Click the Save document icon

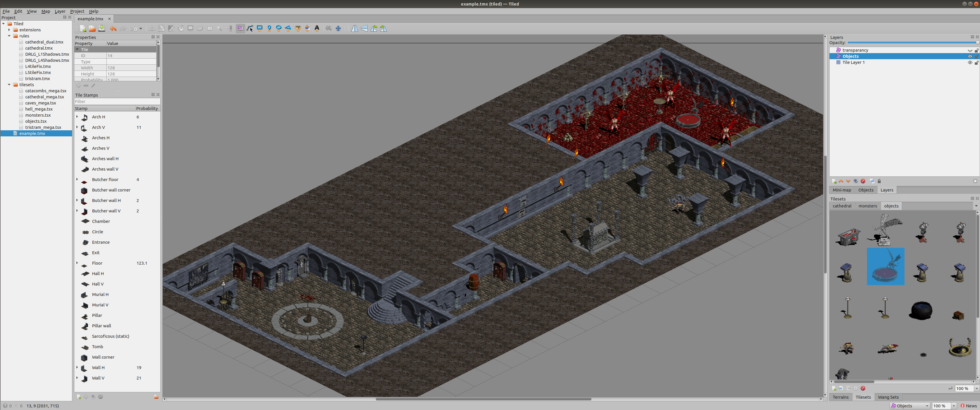(102, 28)
